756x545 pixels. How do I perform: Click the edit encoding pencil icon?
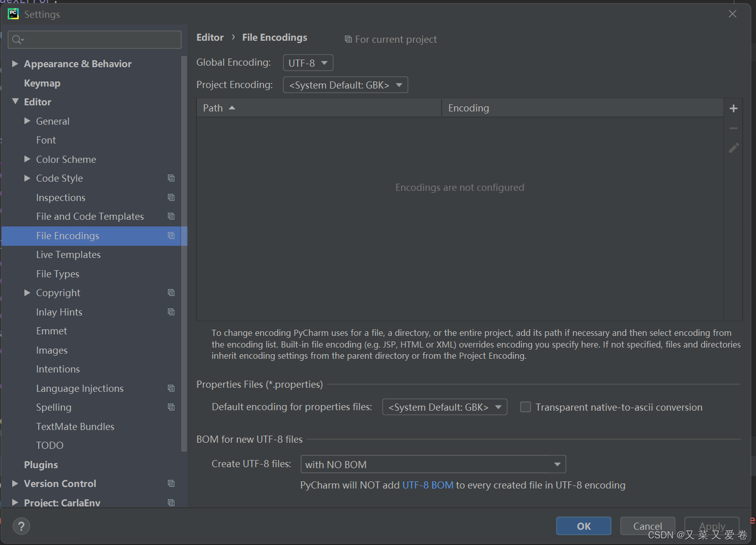point(733,148)
